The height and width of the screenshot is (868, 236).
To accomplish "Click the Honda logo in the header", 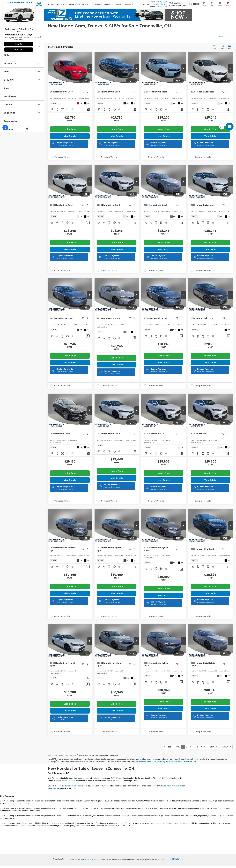I will click(39, 4).
